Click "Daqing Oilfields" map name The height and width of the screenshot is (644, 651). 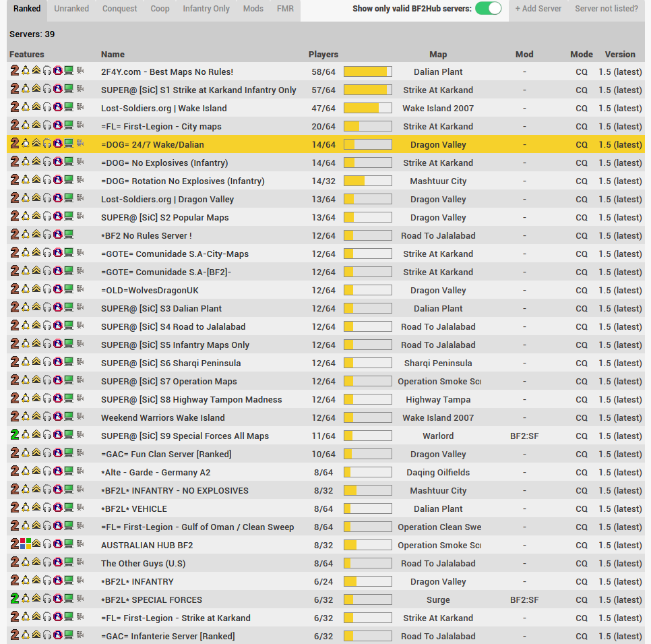click(x=438, y=473)
